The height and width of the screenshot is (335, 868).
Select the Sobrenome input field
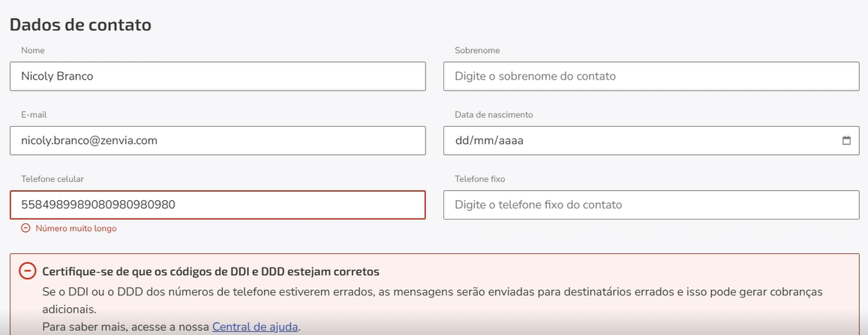tap(651, 76)
